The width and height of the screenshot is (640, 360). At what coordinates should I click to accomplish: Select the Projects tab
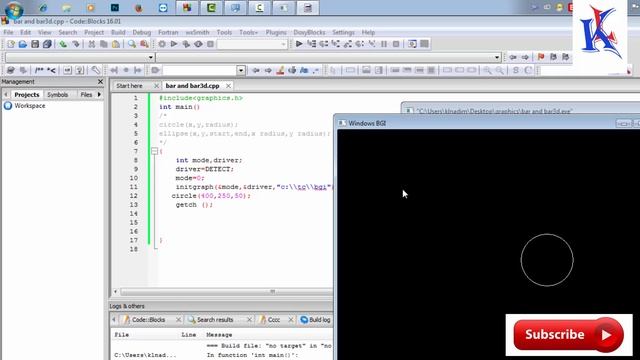click(x=27, y=95)
